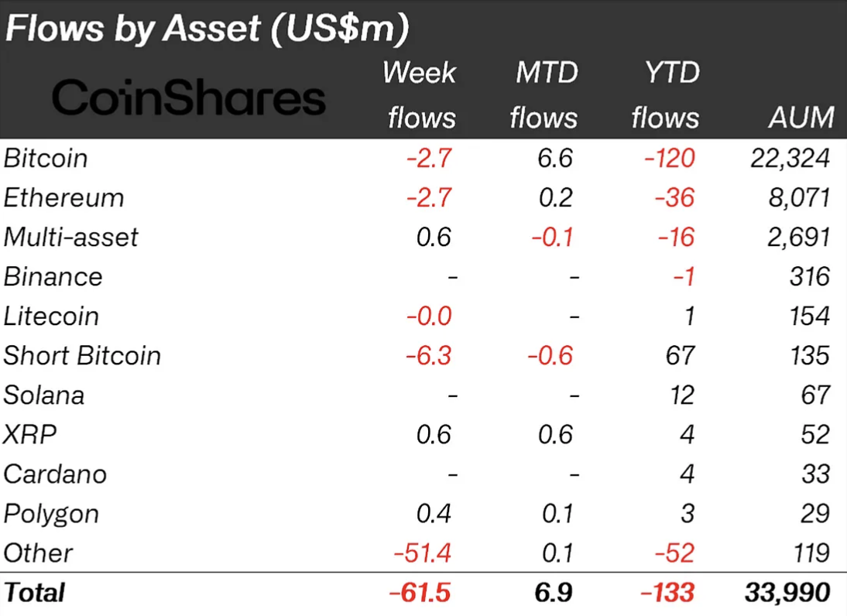Select the MTD flows column header
The image size is (847, 616).
tap(544, 95)
